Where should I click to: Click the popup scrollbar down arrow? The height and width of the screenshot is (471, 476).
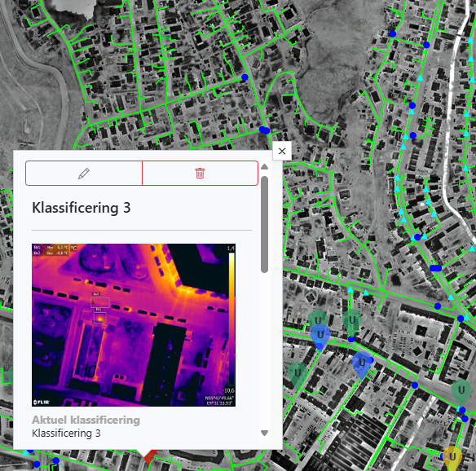click(x=264, y=433)
